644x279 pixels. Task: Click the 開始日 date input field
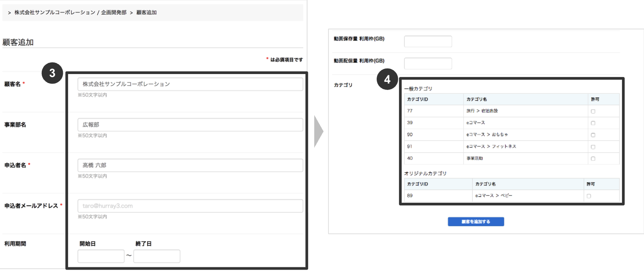(101, 256)
